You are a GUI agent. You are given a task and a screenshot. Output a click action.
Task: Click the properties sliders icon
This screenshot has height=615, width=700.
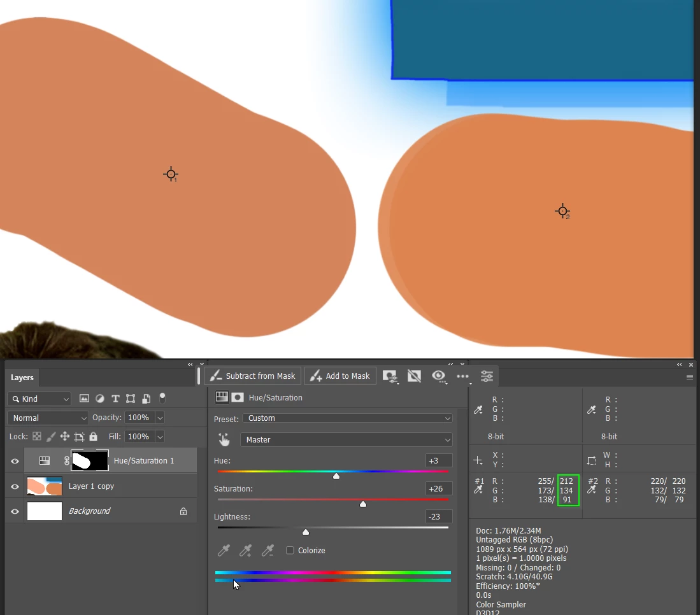coord(487,376)
